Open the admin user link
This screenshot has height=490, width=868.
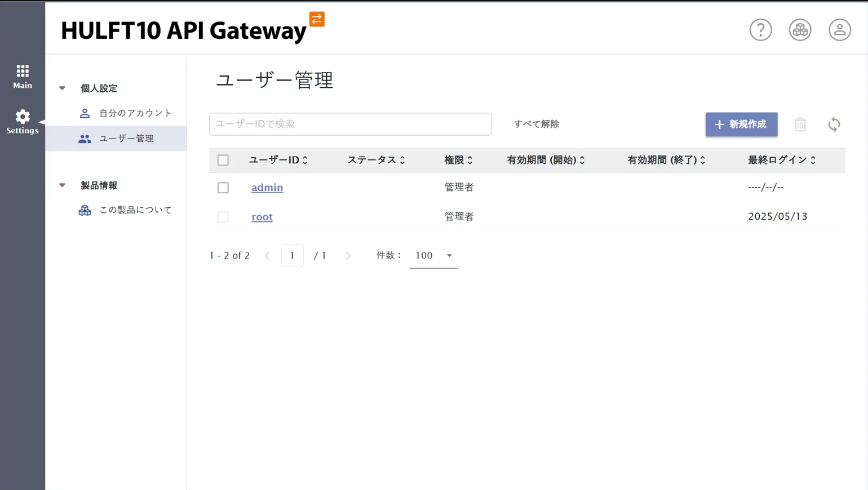click(267, 188)
